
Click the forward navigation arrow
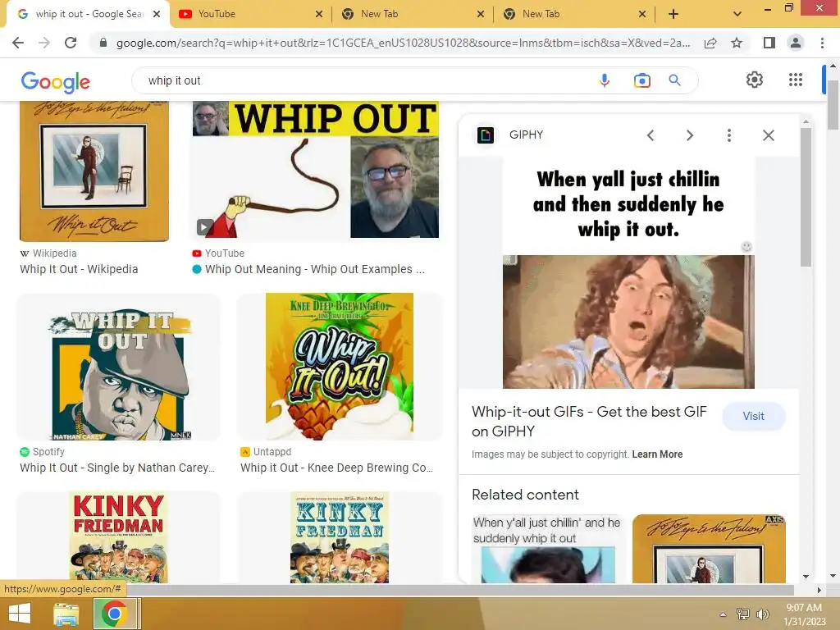(44, 43)
